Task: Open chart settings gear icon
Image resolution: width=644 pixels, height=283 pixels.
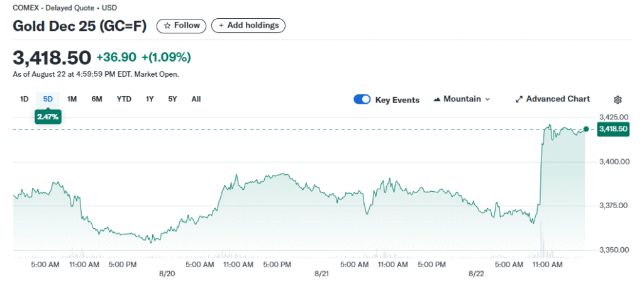Action: tap(618, 99)
